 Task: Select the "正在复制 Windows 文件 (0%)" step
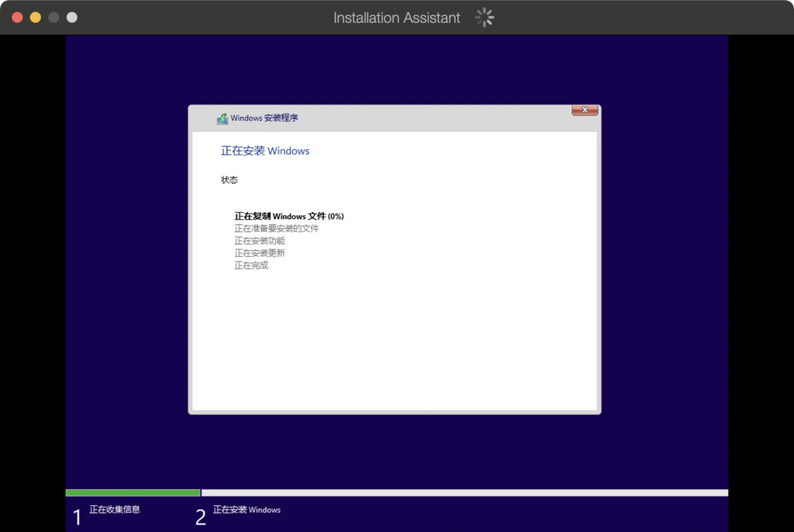[x=289, y=216]
